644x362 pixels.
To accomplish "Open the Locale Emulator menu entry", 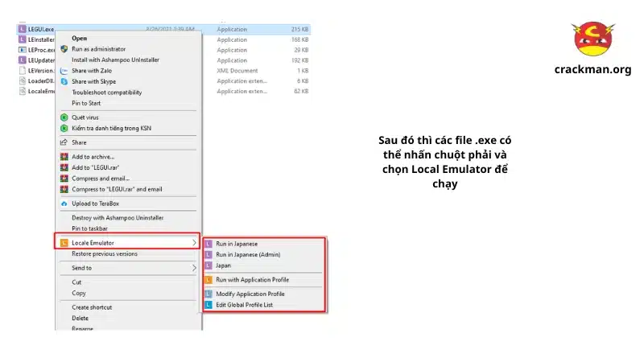I will click(x=127, y=243).
